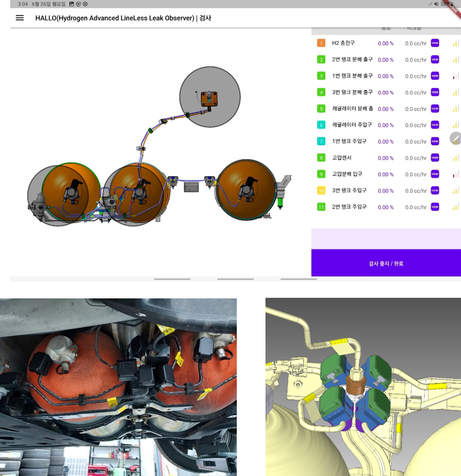Select the 3번 탱크 분배 출구 label
Screen dimensions: 461x476
click(x=352, y=92)
